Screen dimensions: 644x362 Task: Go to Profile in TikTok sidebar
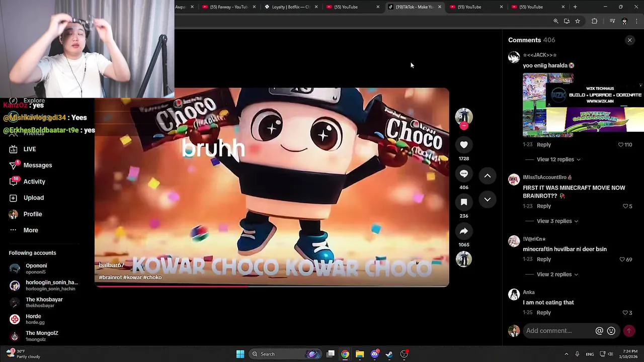(26, 214)
